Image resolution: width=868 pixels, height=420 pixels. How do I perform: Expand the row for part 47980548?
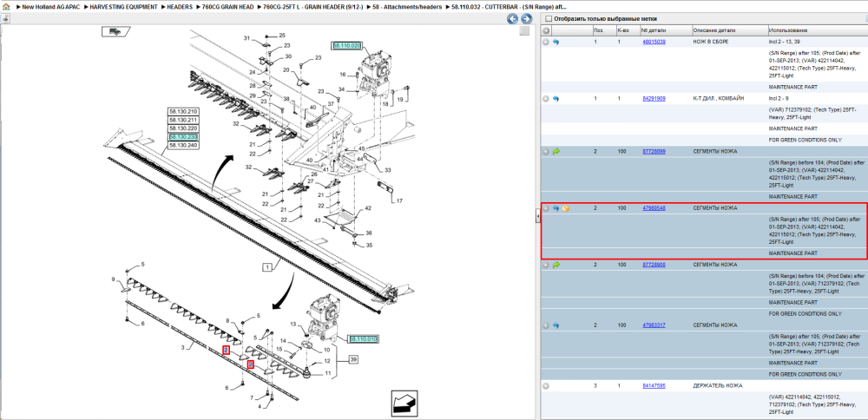click(x=546, y=208)
